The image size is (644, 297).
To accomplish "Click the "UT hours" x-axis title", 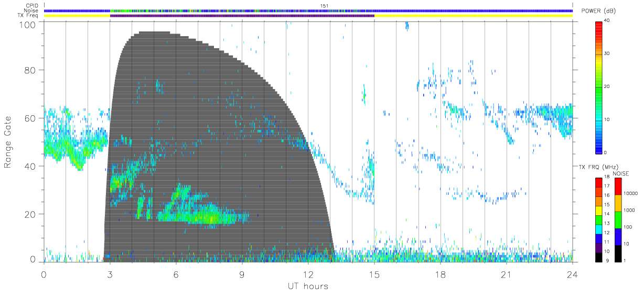I will tap(307, 286).
